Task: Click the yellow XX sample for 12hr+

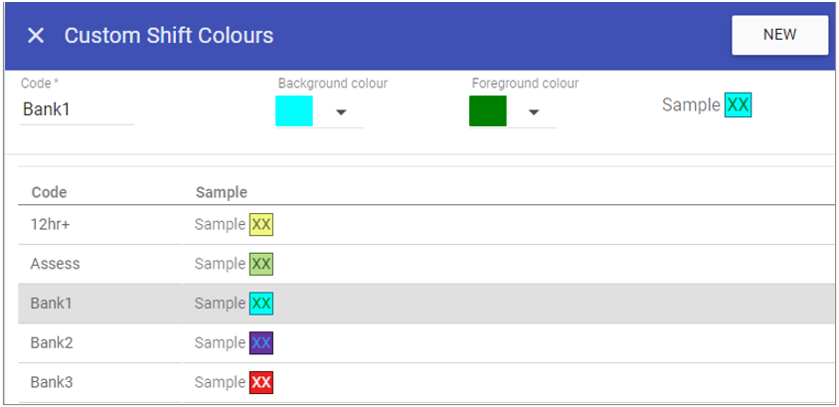Action: click(x=261, y=225)
